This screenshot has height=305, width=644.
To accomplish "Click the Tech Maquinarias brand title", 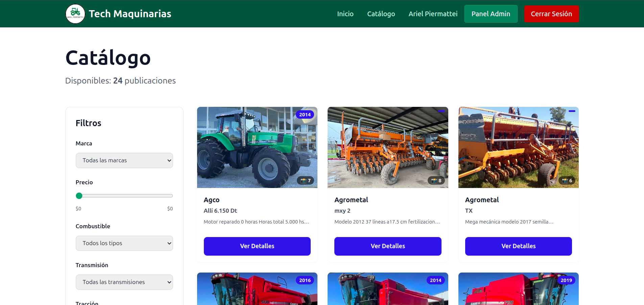I will click(130, 14).
